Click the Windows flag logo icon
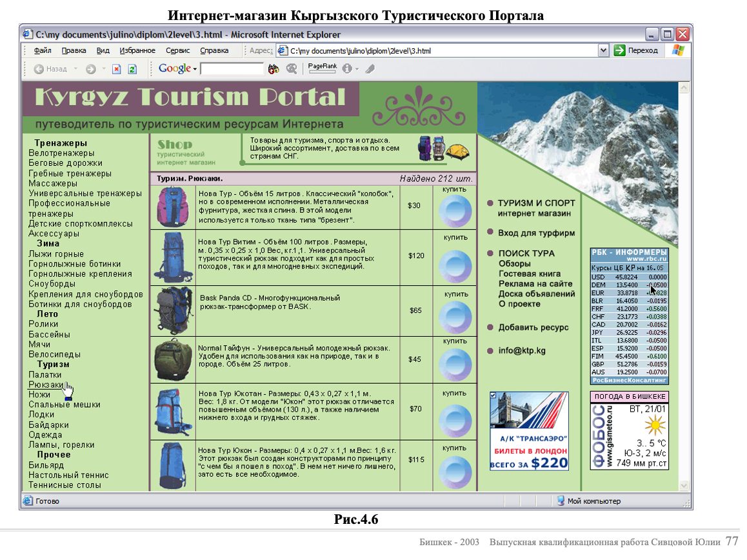Image resolution: width=747 pixels, height=560 pixels. coord(679,50)
